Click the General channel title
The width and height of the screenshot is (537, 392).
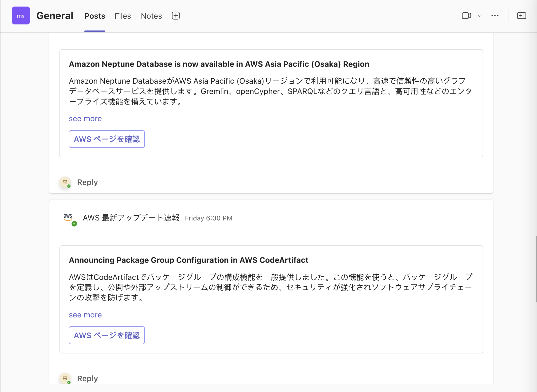tap(55, 16)
